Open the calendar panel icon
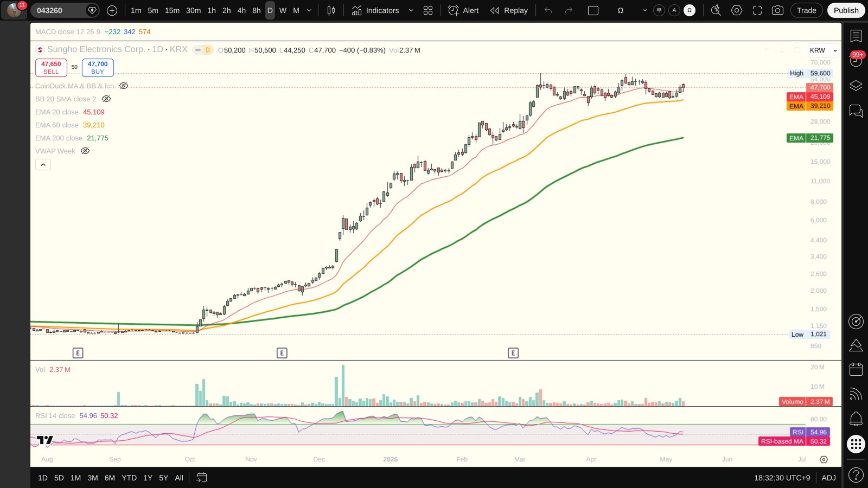 (x=856, y=369)
